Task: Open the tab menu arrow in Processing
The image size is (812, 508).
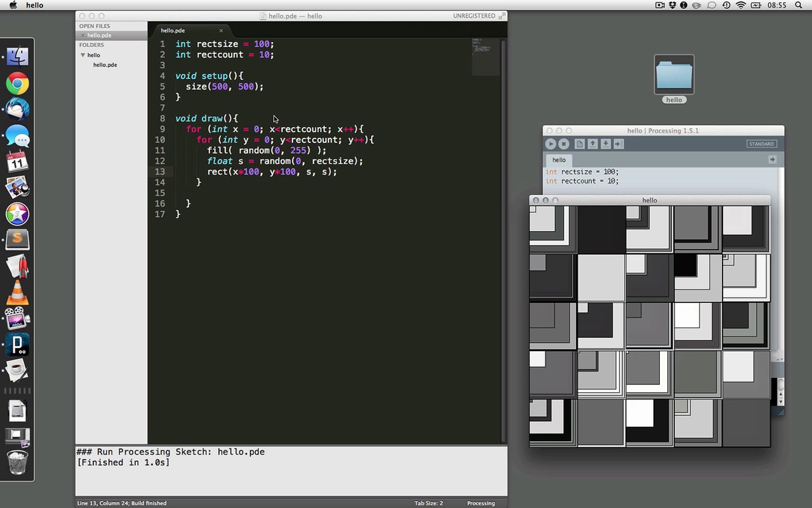Action: coord(772,160)
